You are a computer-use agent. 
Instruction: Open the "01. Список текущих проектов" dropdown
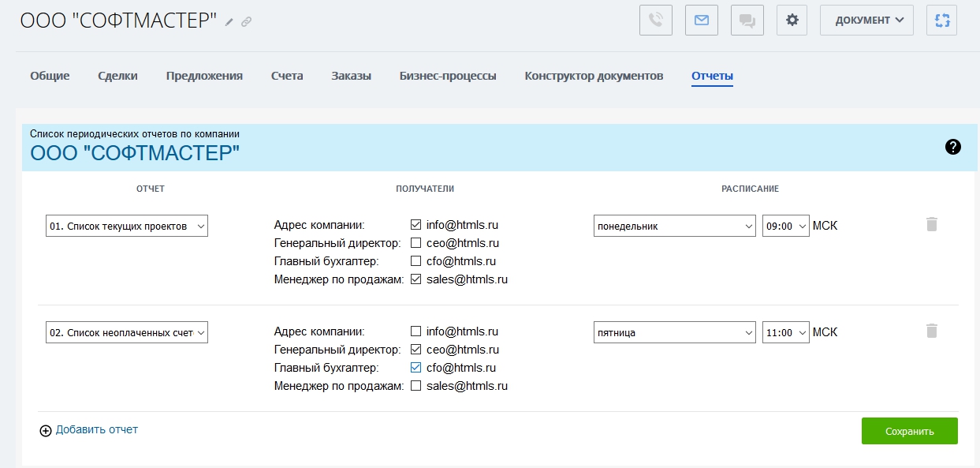[127, 226]
